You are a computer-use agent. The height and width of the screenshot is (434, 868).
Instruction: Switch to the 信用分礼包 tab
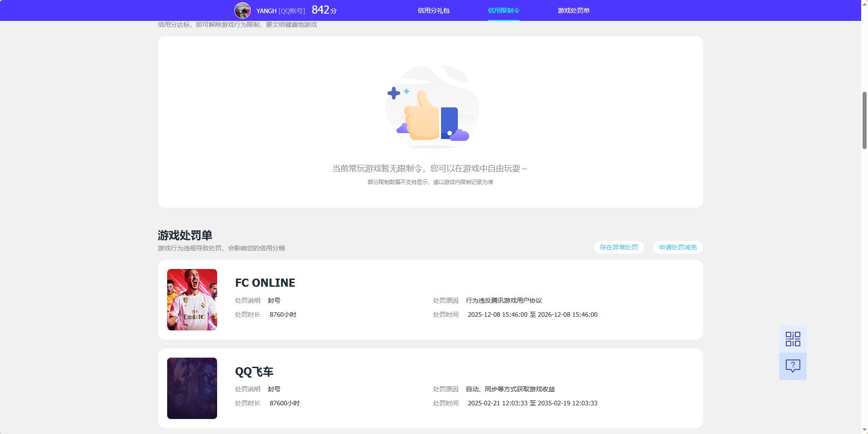[x=433, y=10]
